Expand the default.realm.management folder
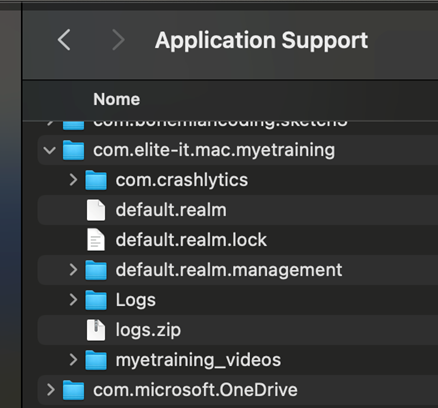The image size is (438, 408). coord(73,270)
